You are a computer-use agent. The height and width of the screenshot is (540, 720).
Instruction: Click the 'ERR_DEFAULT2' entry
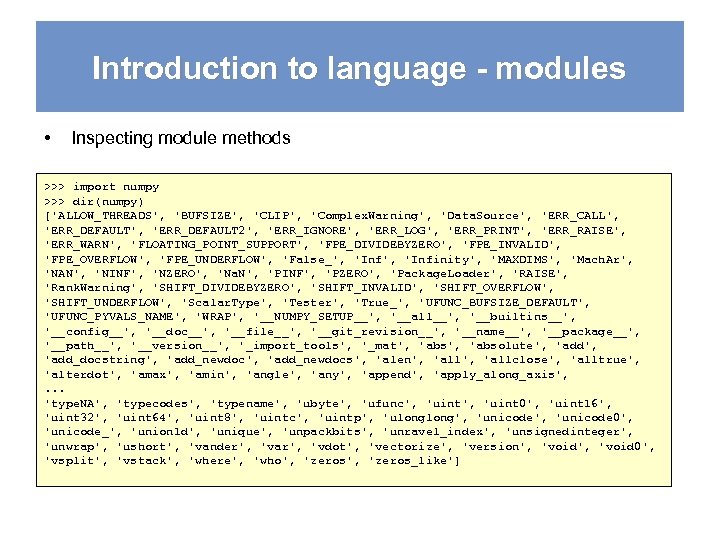point(202,230)
